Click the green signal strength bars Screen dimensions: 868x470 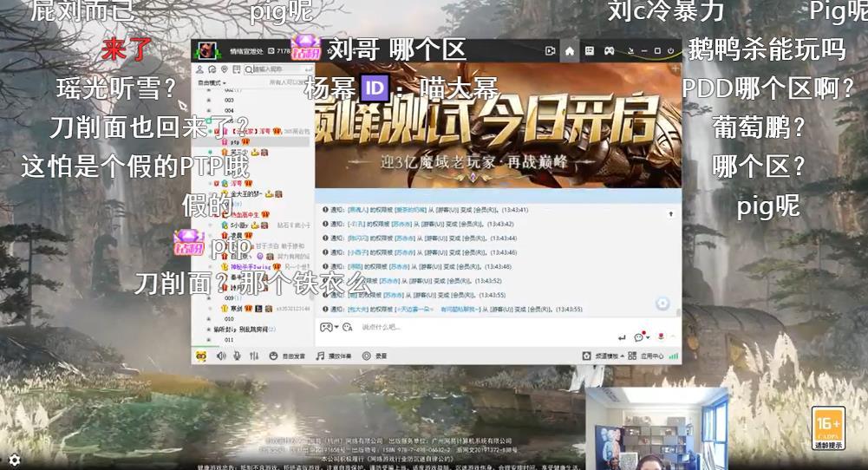(x=674, y=356)
